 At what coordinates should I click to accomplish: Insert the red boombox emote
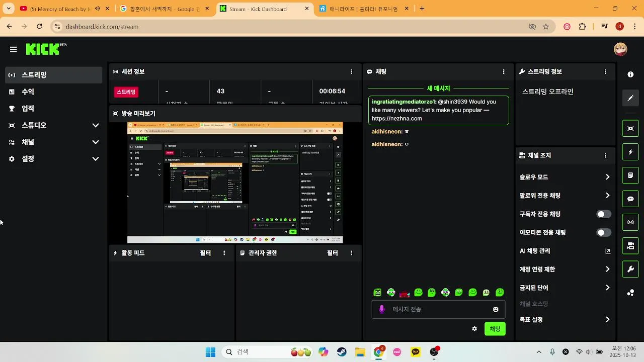tap(405, 293)
